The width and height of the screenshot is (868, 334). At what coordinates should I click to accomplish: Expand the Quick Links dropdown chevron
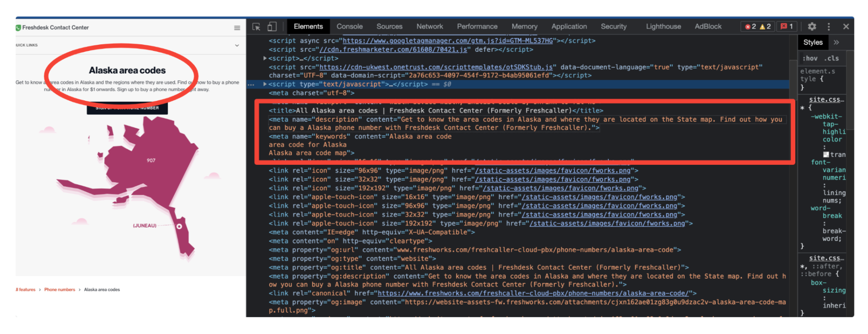[237, 45]
